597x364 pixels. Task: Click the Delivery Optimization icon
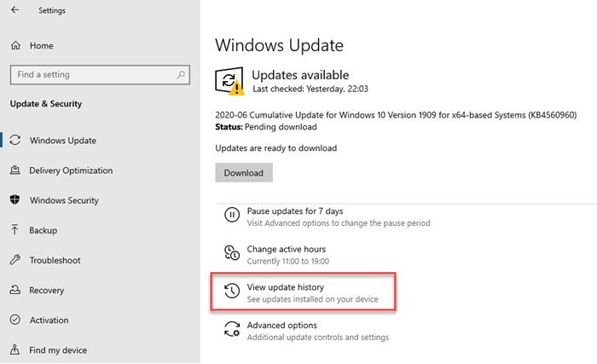[x=14, y=170]
